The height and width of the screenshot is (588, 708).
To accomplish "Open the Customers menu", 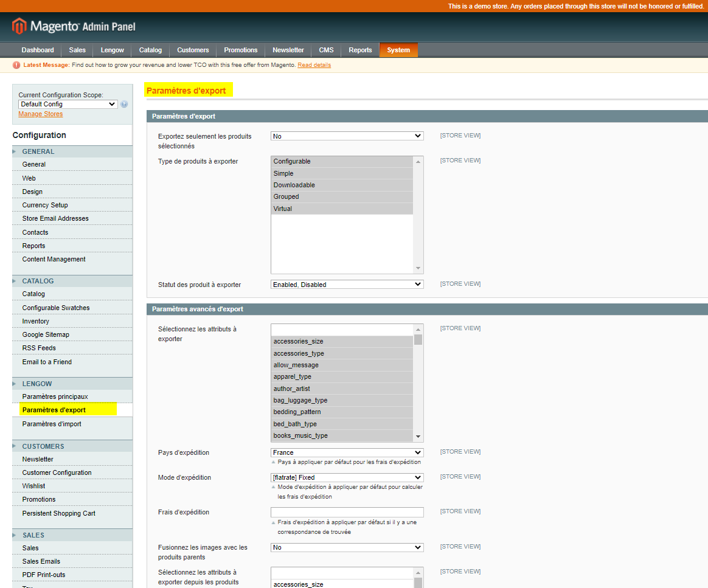I will pyautogui.click(x=193, y=50).
